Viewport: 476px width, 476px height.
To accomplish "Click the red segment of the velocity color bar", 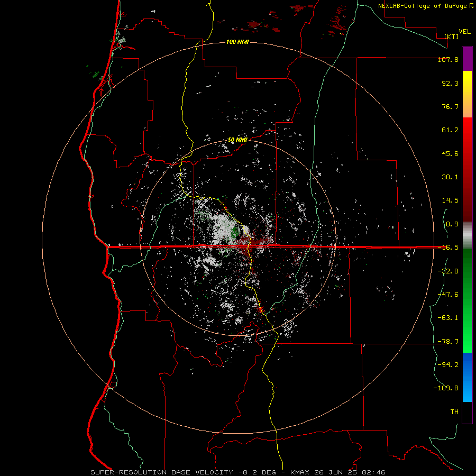I will click(467, 169).
